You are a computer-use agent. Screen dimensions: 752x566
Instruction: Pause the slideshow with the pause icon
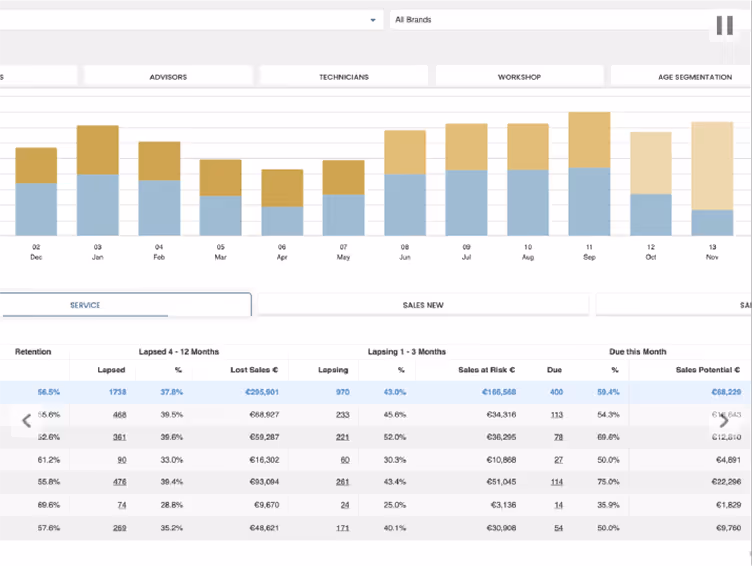[x=724, y=25]
